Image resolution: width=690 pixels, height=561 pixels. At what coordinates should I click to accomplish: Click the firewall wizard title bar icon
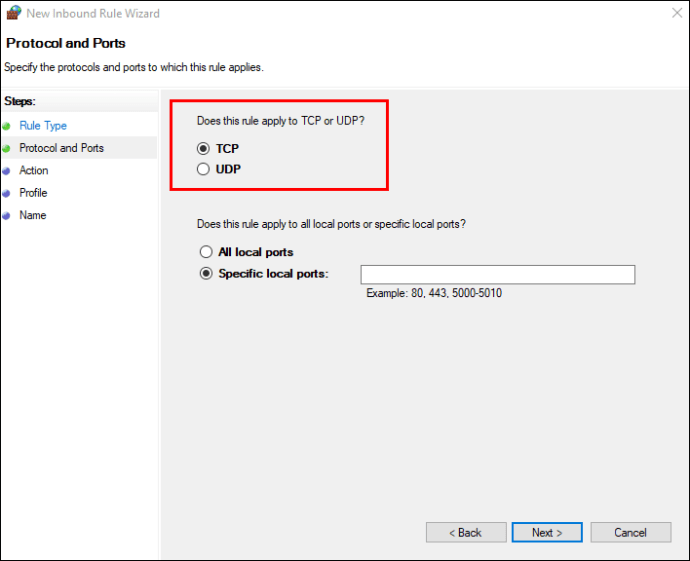(x=12, y=14)
